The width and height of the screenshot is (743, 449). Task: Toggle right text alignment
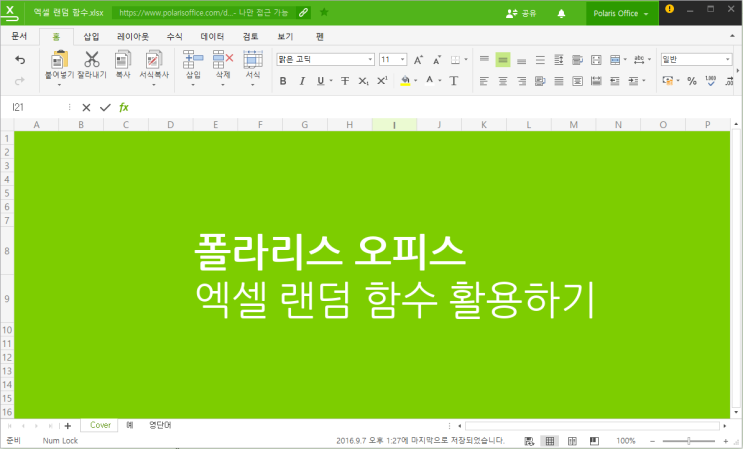coord(521,81)
